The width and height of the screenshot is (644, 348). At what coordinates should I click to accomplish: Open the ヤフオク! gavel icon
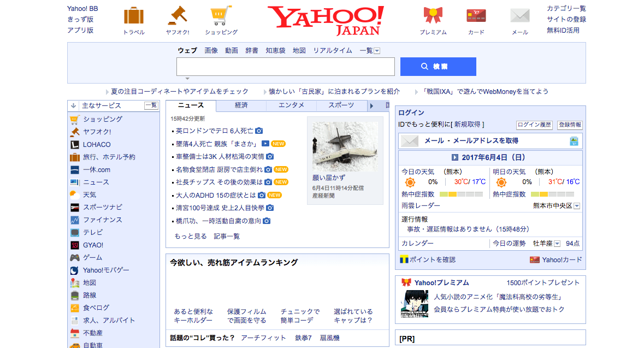pyautogui.click(x=178, y=16)
